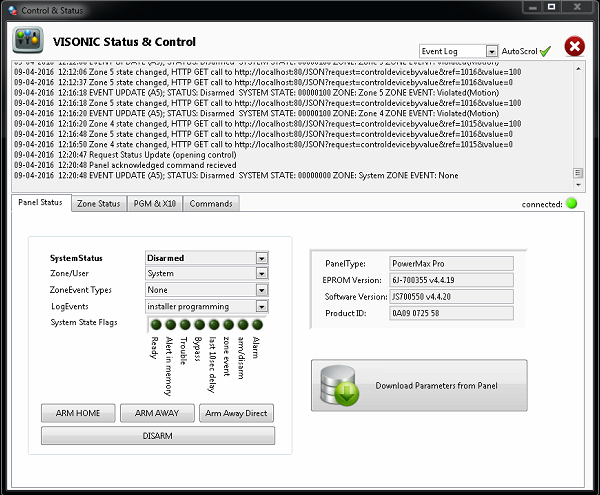Click the ARM HOME button
Image resolution: width=600 pixels, height=495 pixels.
click(78, 413)
